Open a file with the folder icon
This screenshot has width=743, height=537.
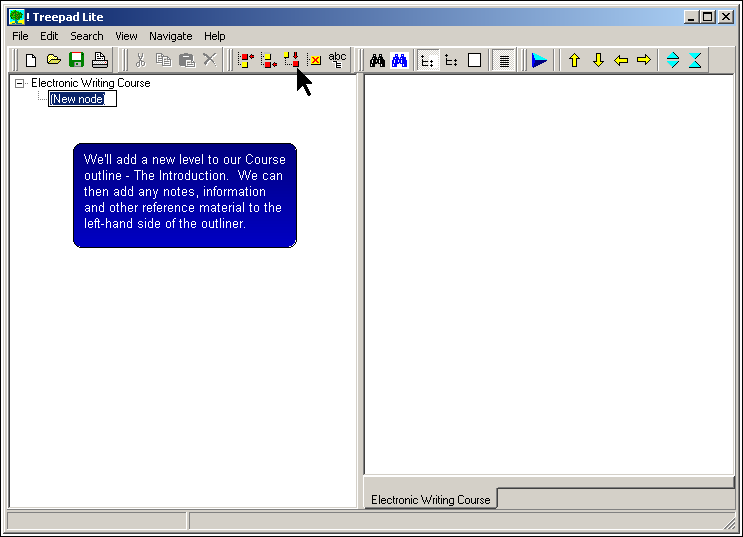pyautogui.click(x=54, y=60)
